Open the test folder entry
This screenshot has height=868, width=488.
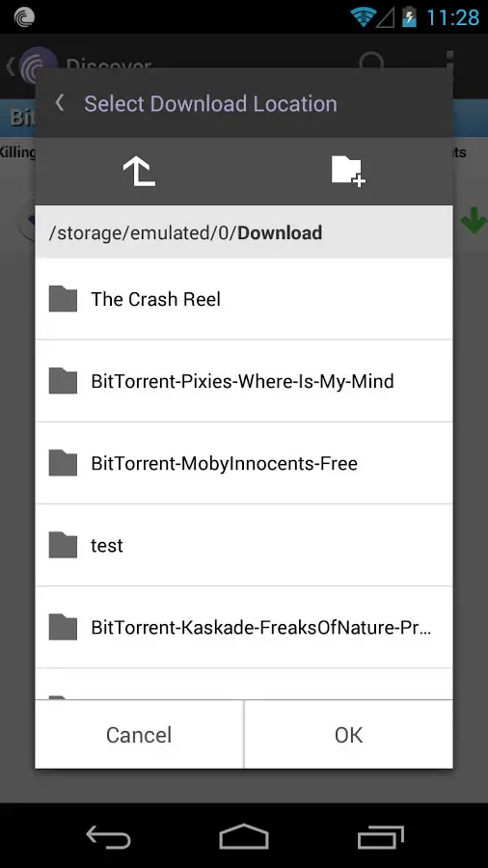(x=244, y=545)
